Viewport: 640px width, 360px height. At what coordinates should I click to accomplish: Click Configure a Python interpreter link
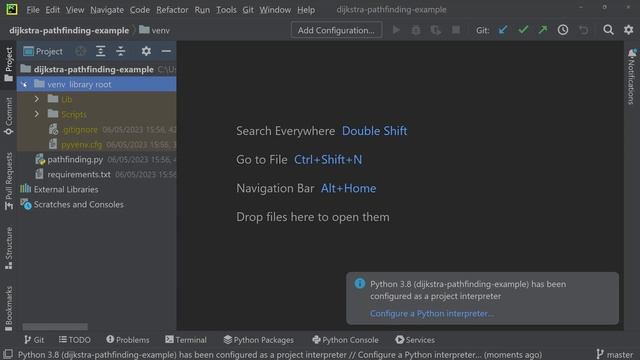[432, 313]
